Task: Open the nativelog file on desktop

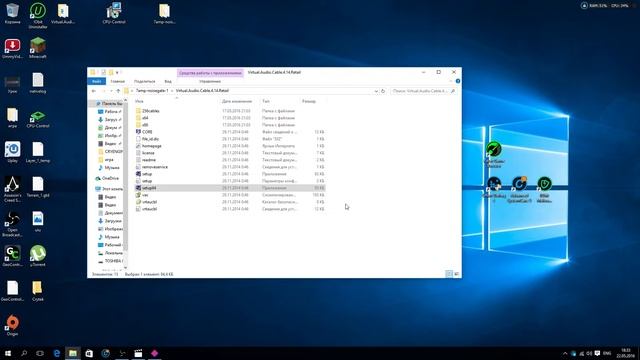Action: tap(38, 83)
